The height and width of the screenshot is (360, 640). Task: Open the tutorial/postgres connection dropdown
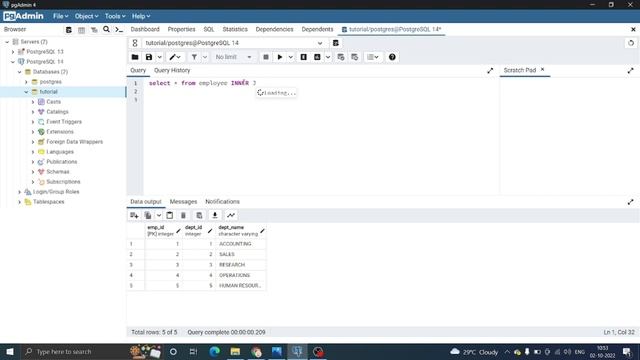(320, 43)
